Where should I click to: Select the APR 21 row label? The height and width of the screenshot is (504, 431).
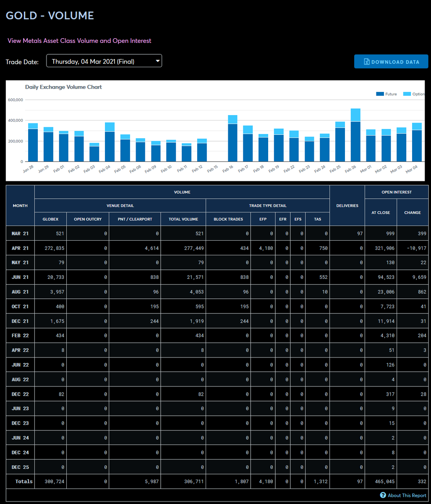20,248
